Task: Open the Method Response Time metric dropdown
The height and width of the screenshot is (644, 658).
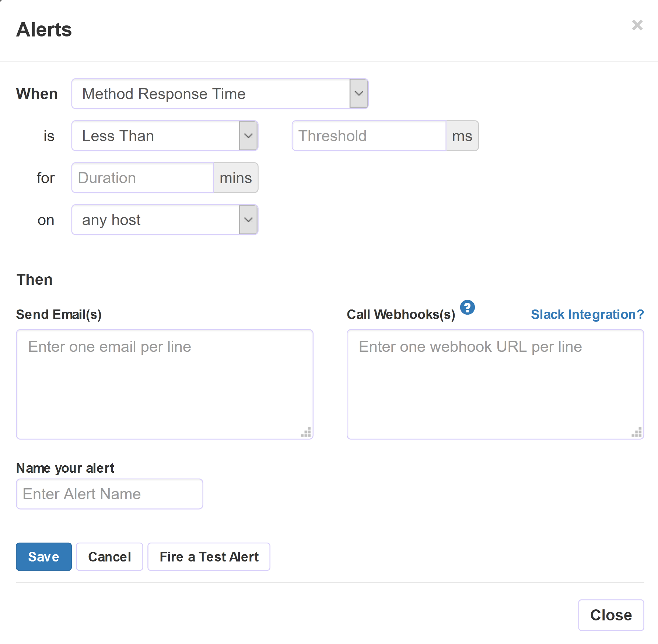Action: coord(220,94)
